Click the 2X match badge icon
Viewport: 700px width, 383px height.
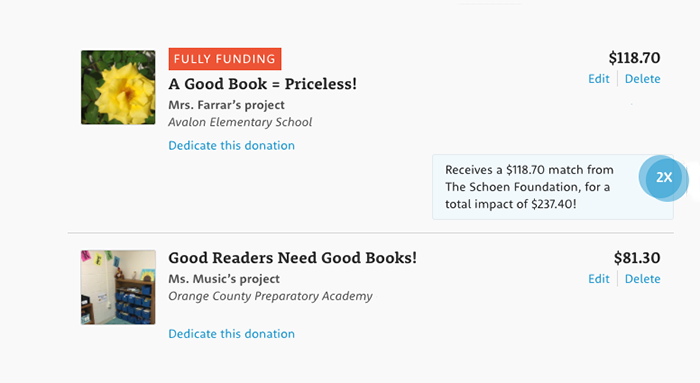coord(664,178)
